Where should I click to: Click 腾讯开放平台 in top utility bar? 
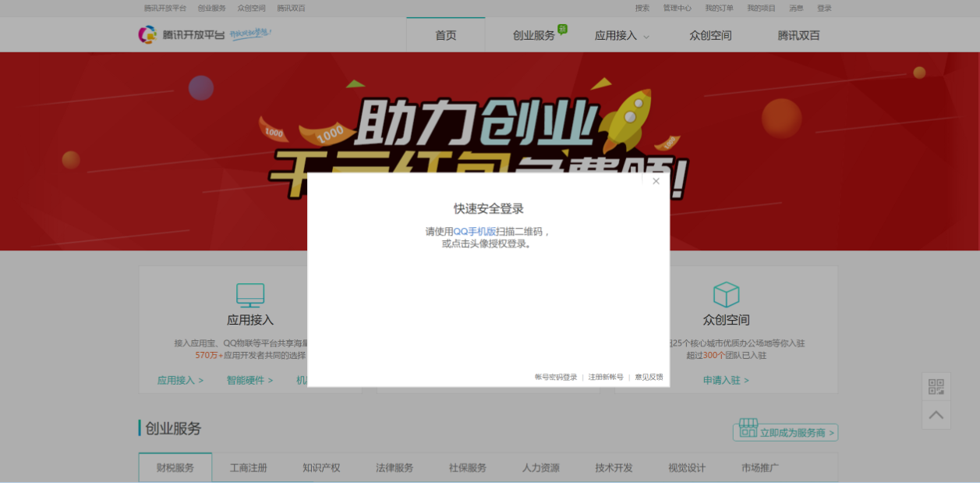[165, 8]
